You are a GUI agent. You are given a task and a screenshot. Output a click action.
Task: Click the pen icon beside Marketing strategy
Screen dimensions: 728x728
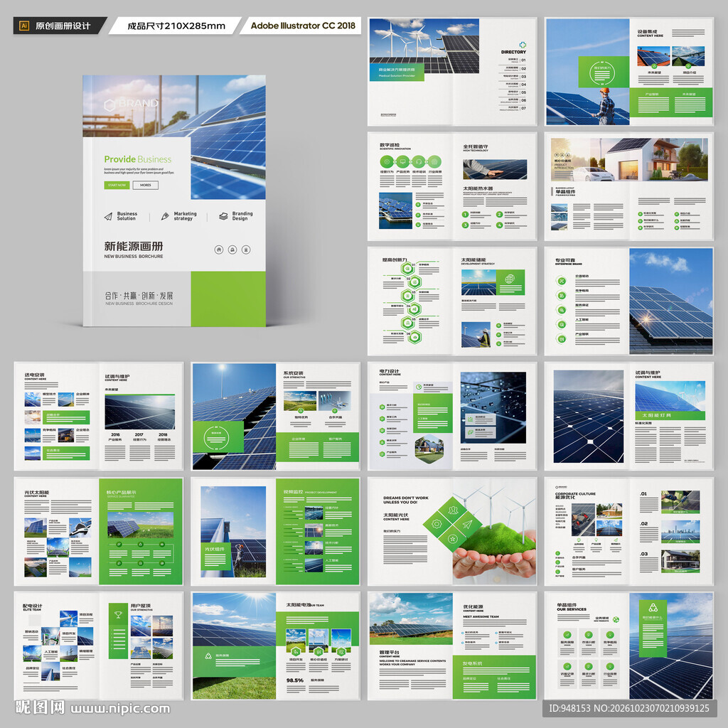point(165,216)
